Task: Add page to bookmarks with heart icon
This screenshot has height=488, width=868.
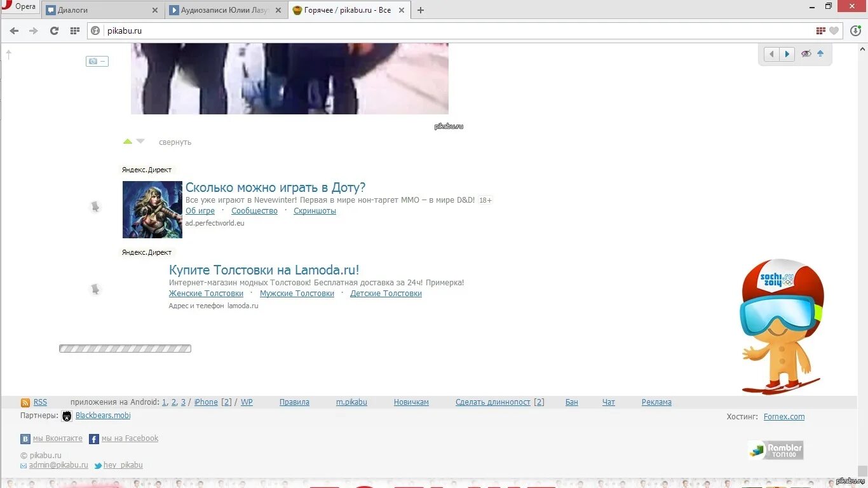Action: click(x=834, y=30)
